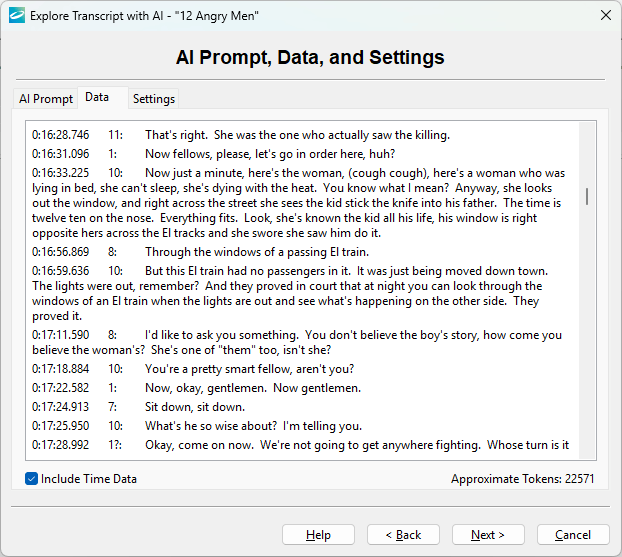Uncheck the Include Time Data checkbox
Image resolution: width=622 pixels, height=557 pixels.
pyautogui.click(x=32, y=479)
